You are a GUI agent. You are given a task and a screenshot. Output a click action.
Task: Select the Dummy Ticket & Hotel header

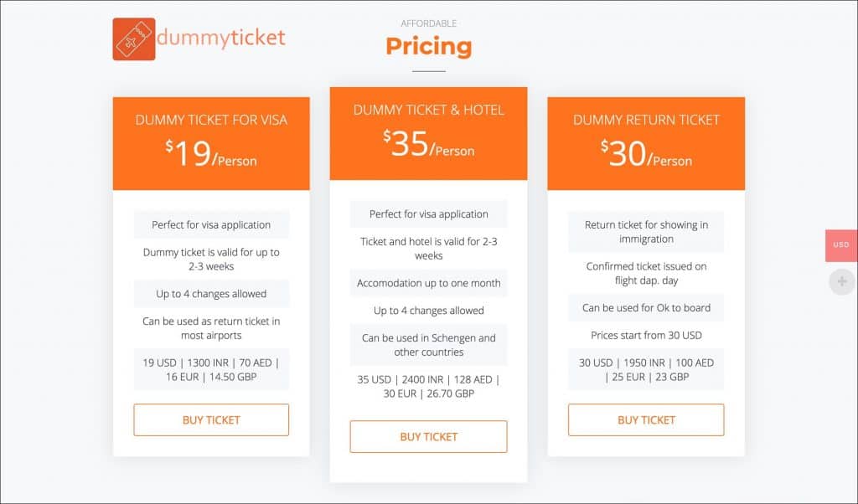point(428,110)
